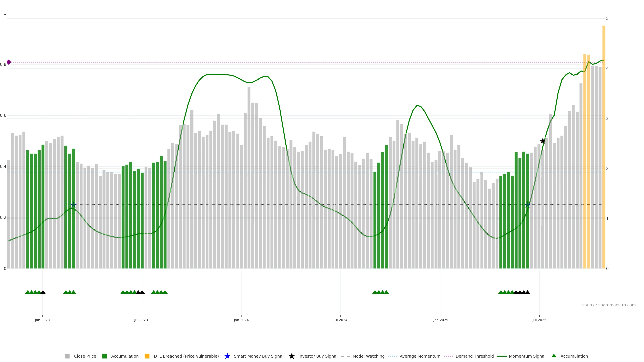Toggle the Momentum Signal legend entry

click(x=527, y=356)
